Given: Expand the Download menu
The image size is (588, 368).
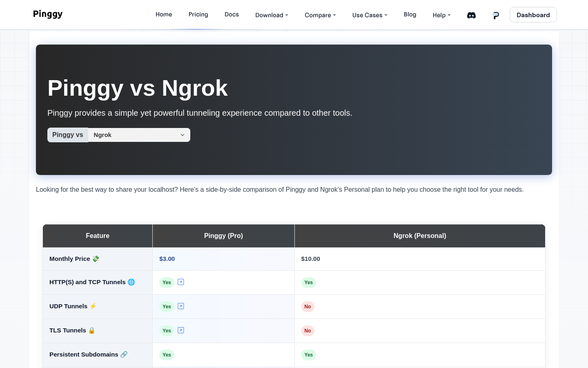Looking at the screenshot, I should pos(272,15).
